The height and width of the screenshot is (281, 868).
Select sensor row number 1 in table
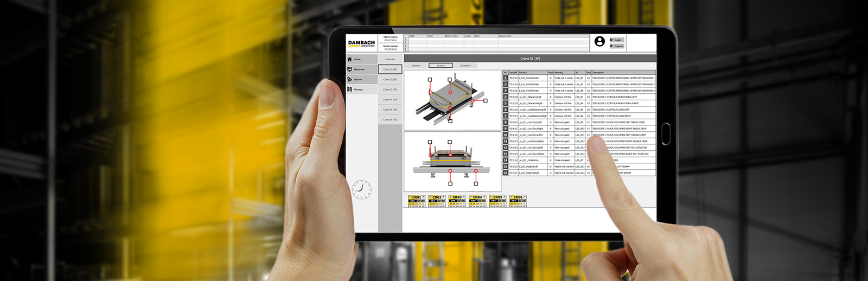506,78
